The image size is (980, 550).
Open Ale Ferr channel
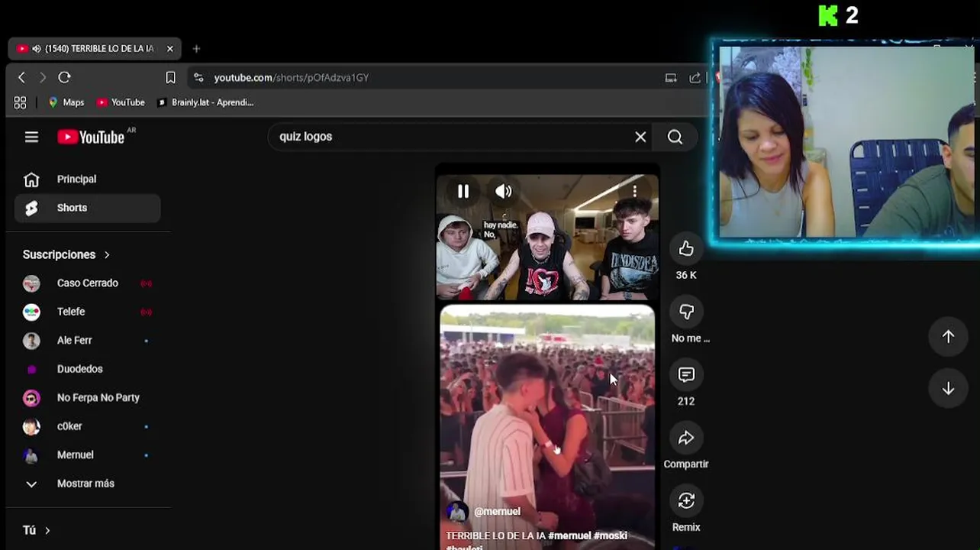(x=88, y=341)
